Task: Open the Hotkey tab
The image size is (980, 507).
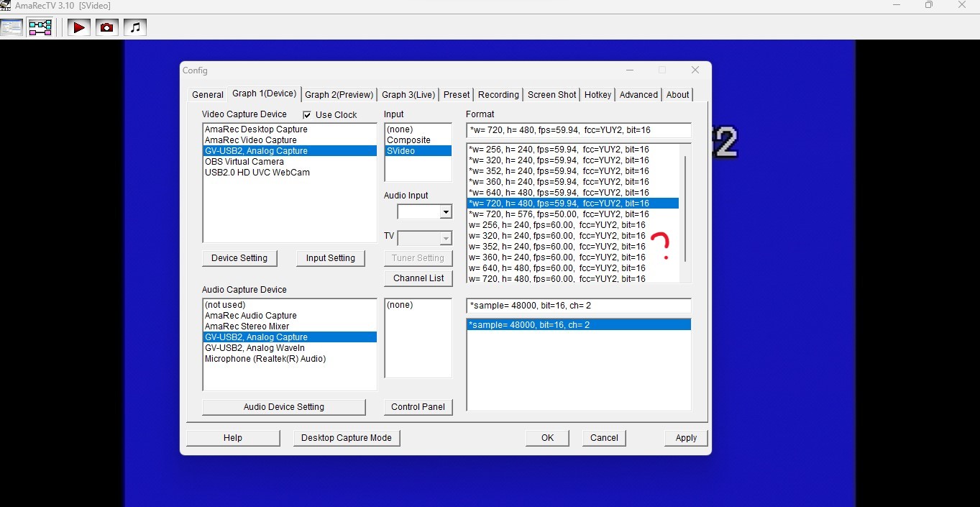Action: pyautogui.click(x=597, y=94)
